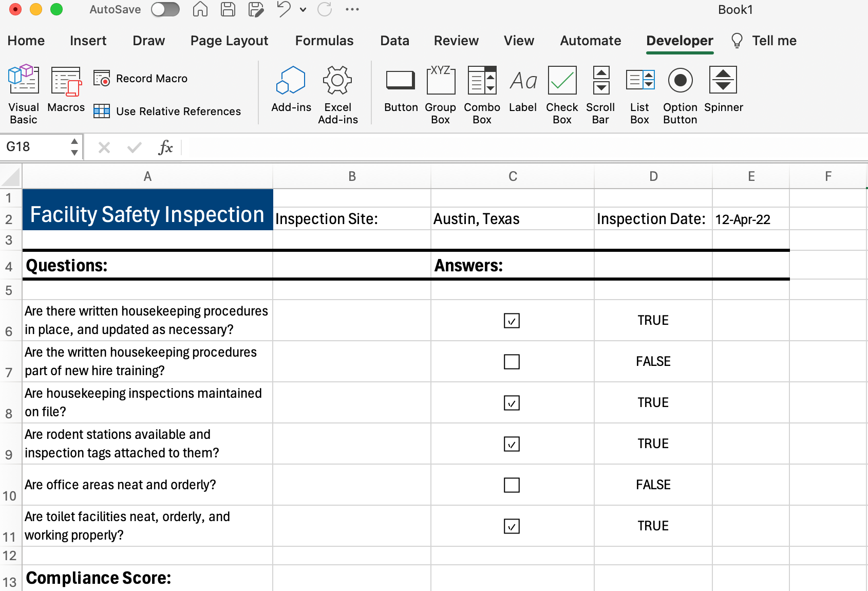Image resolution: width=868 pixels, height=591 pixels.
Task: Open the Review ribbon tab
Action: point(456,41)
